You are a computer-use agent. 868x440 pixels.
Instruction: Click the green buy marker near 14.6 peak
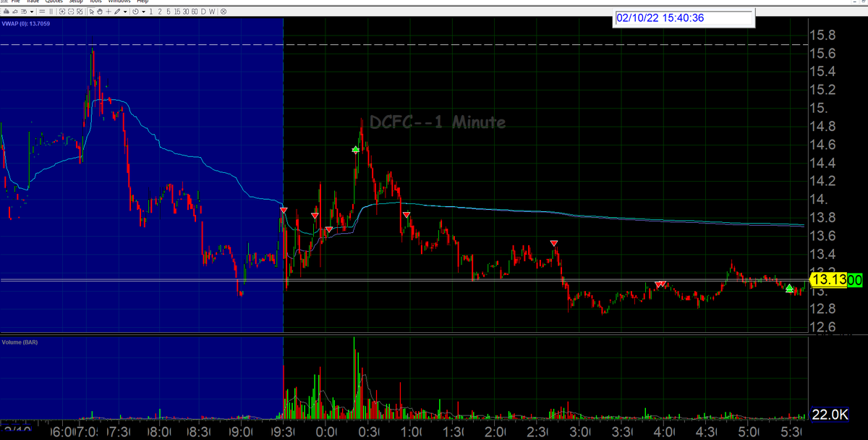[355, 150]
